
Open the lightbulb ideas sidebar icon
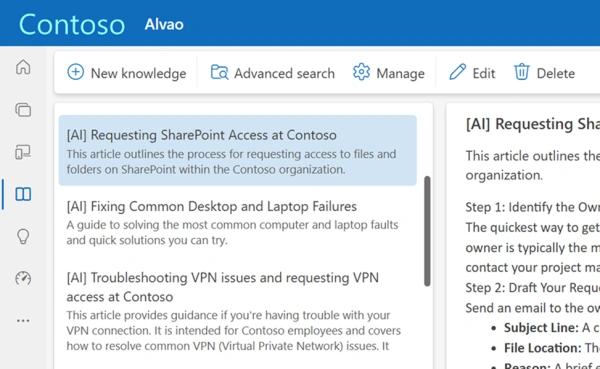tap(23, 236)
